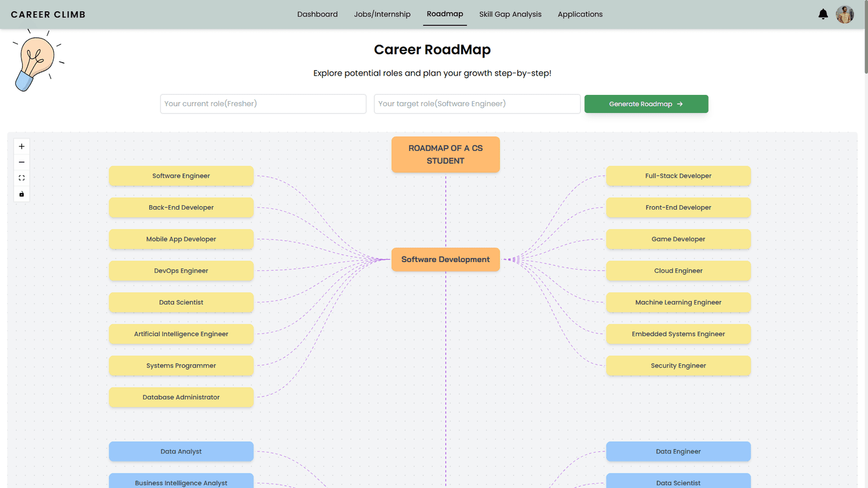Select the Mobile App Developer node

pyautogui.click(x=181, y=239)
